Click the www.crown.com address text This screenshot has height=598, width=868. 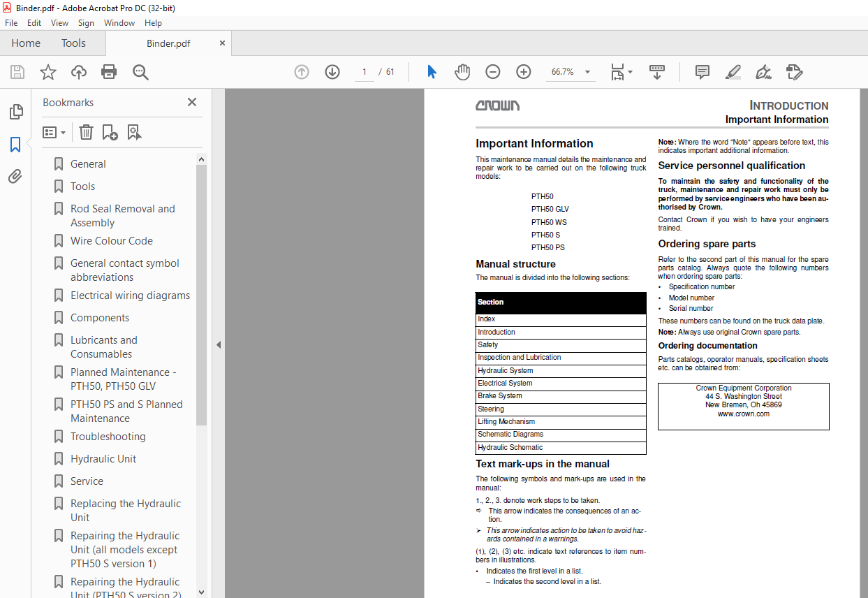[x=744, y=414]
